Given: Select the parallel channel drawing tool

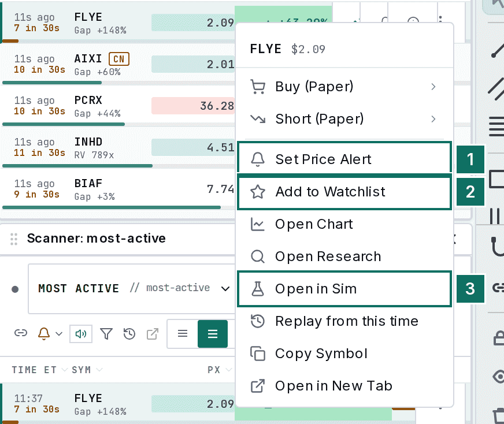Looking at the screenshot, I should pyautogui.click(x=496, y=89).
